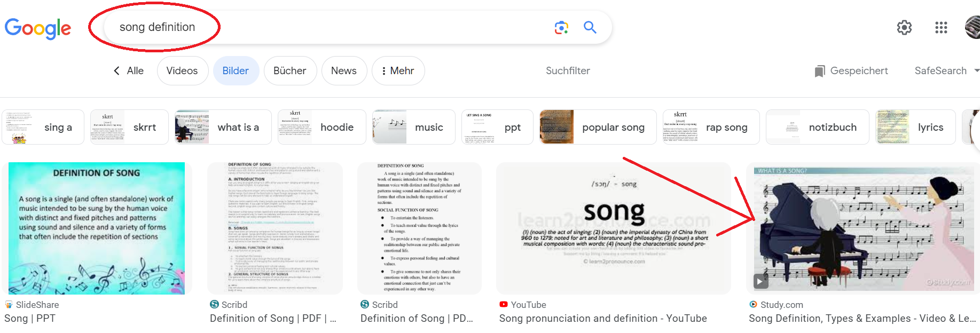Open the account profile picture
Image resolution: width=980 pixels, height=333 pixels.
(x=973, y=27)
